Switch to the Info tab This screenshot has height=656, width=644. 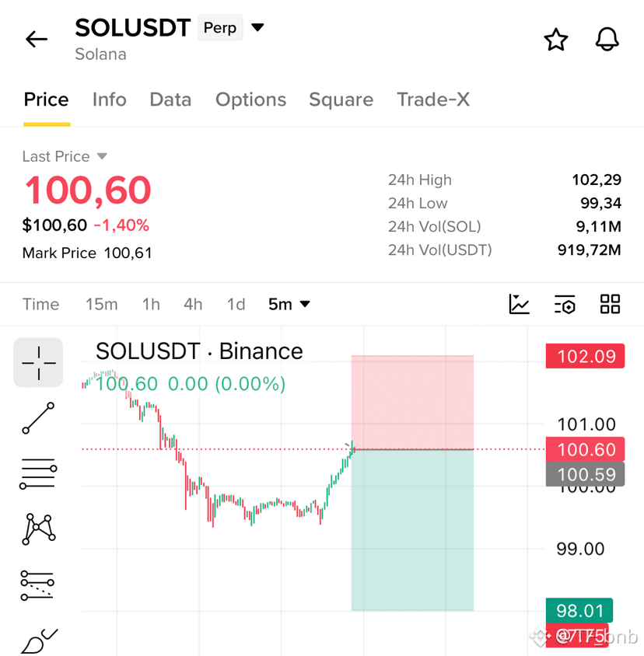click(110, 99)
